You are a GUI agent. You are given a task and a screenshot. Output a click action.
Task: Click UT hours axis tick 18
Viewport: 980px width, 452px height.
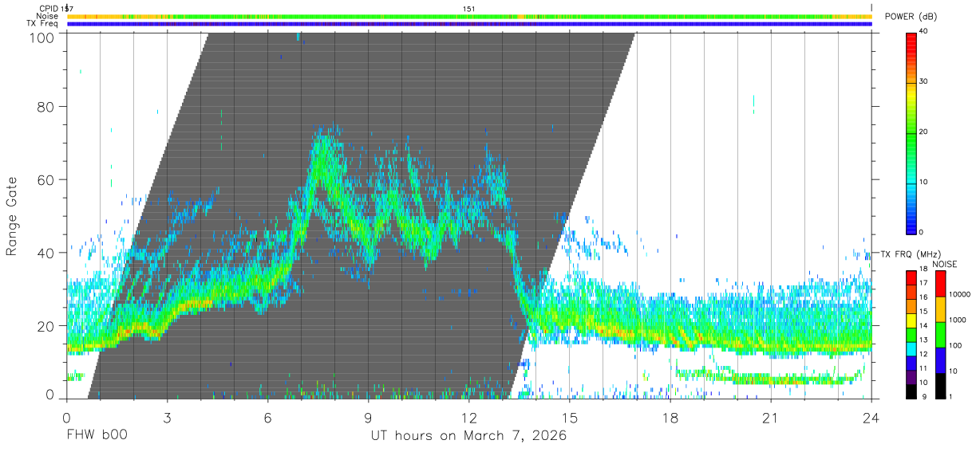click(670, 417)
